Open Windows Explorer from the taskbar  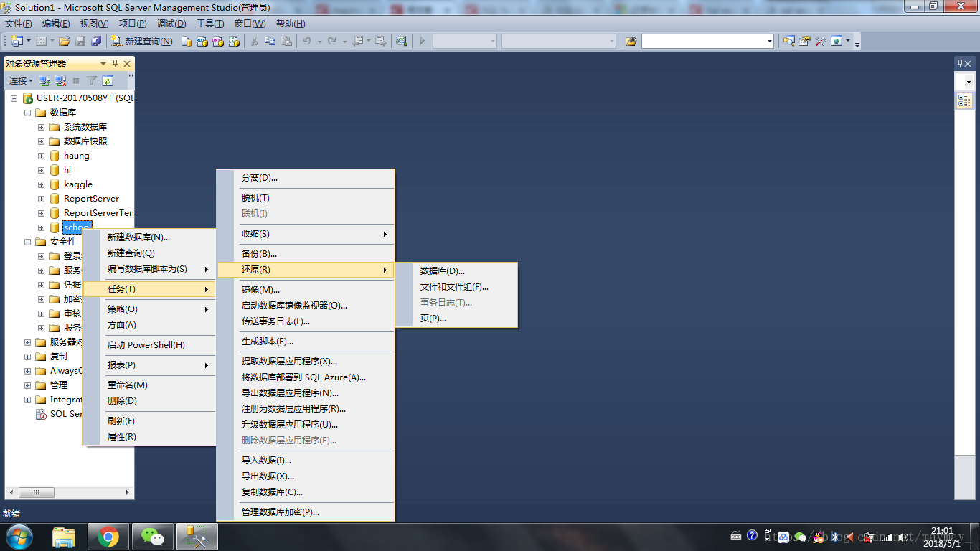[64, 537]
